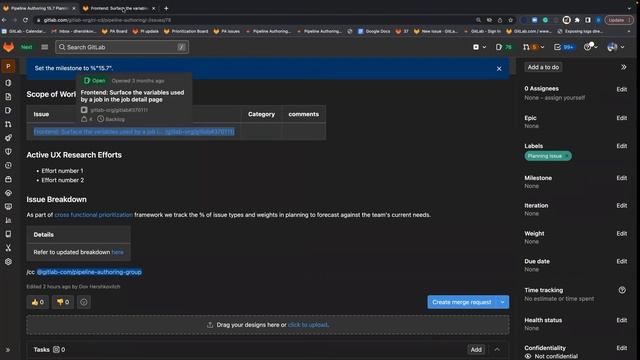Edit the Assignees field

click(622, 89)
